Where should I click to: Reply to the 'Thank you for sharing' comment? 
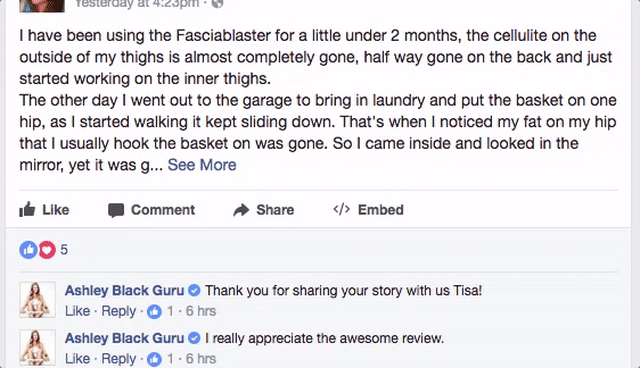[118, 311]
